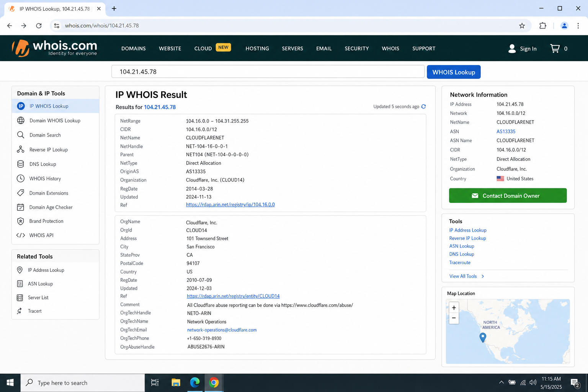Open Reverse IP Lookup in the Tools panel

467,238
